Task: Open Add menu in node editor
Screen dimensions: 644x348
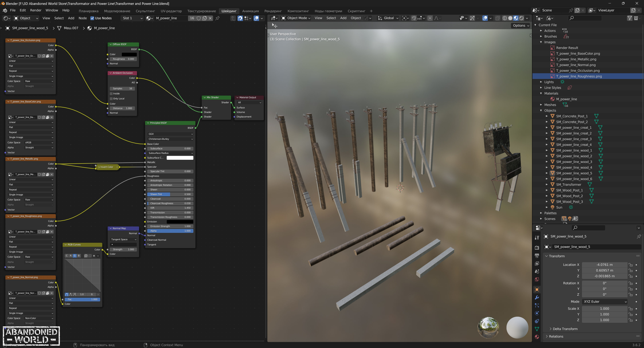Action: point(71,18)
